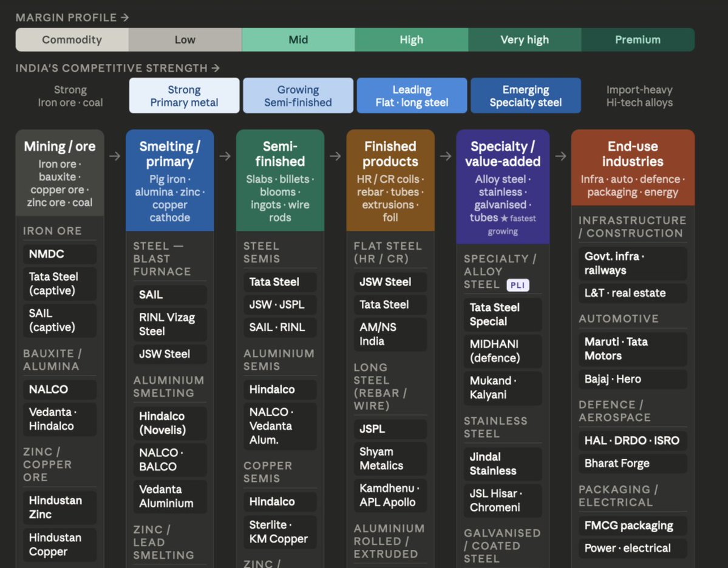
Task: Select the NALCO card under Bauxite / Alumina
Action: point(60,389)
